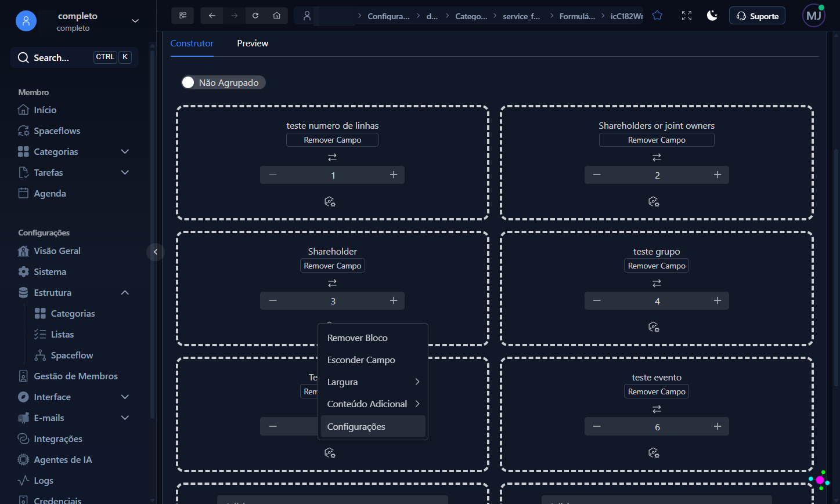Expand the Interface sidebar menu

(125, 397)
